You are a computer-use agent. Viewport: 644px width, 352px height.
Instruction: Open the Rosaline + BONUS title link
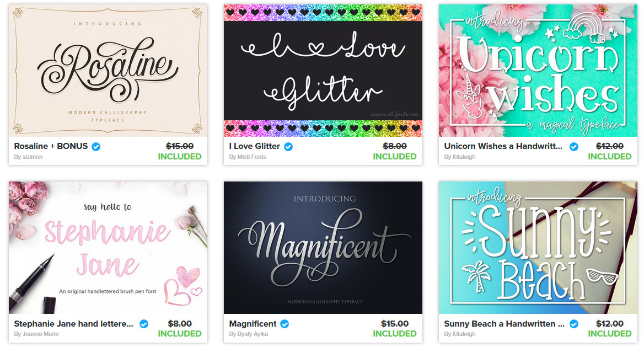51,146
